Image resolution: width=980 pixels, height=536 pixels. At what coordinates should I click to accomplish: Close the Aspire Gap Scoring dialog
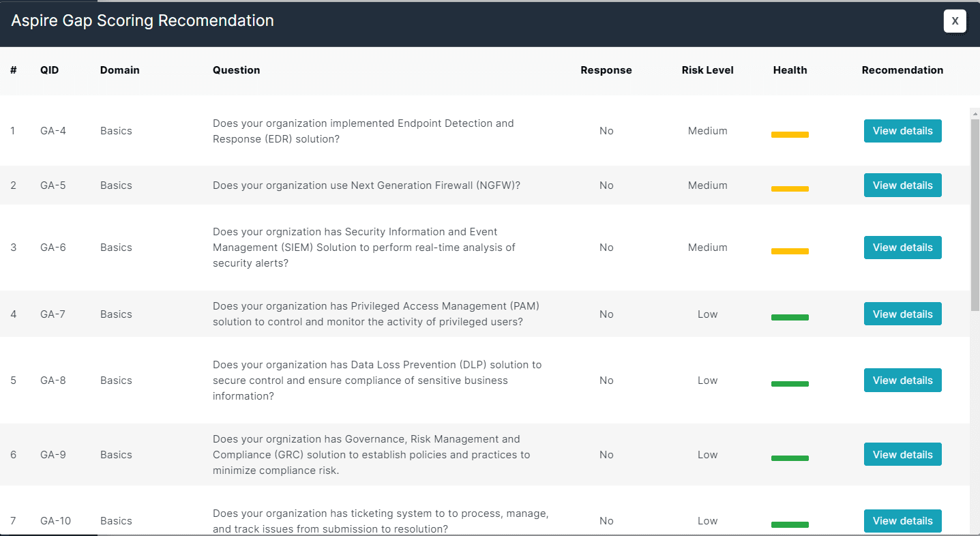click(954, 21)
